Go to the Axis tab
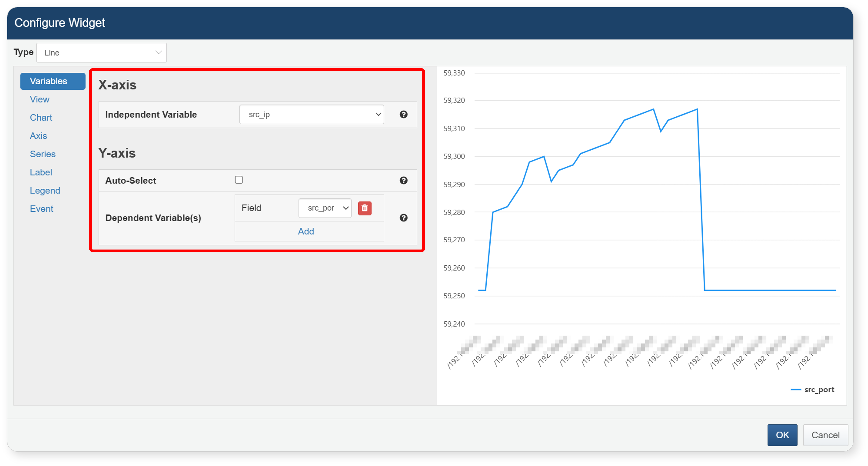Viewport: 868px width, 466px height. coord(38,136)
